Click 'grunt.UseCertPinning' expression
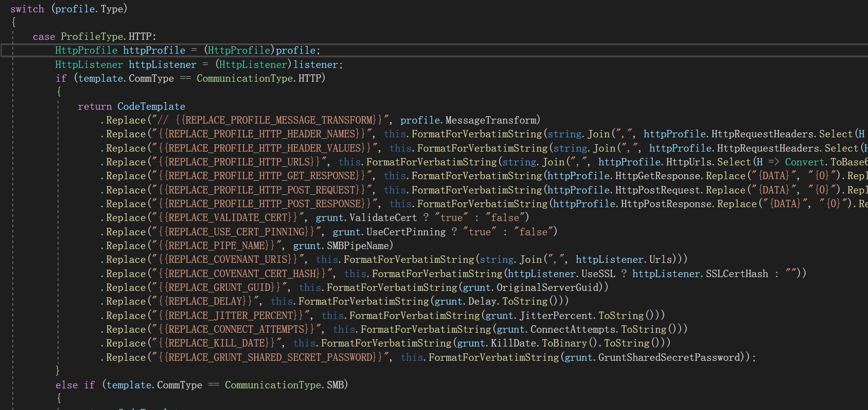Viewport: 868px width, 410px height. 389,232
